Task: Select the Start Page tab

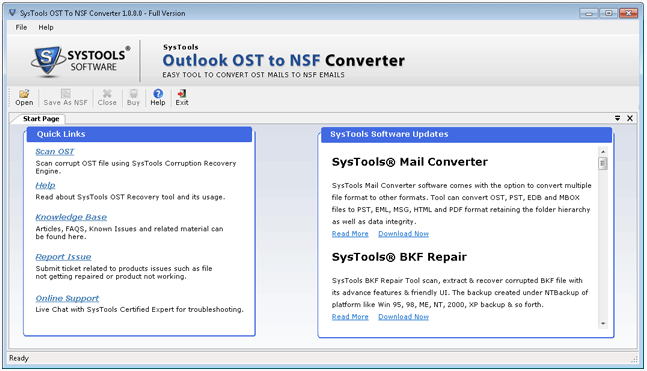Action: pyautogui.click(x=41, y=119)
